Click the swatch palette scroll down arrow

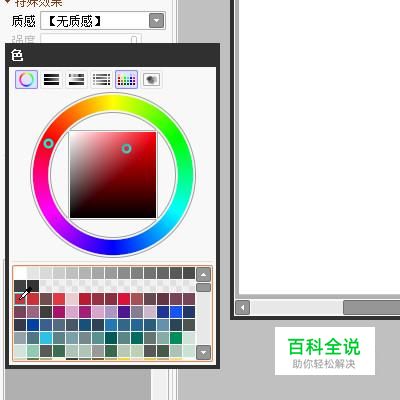(x=203, y=352)
